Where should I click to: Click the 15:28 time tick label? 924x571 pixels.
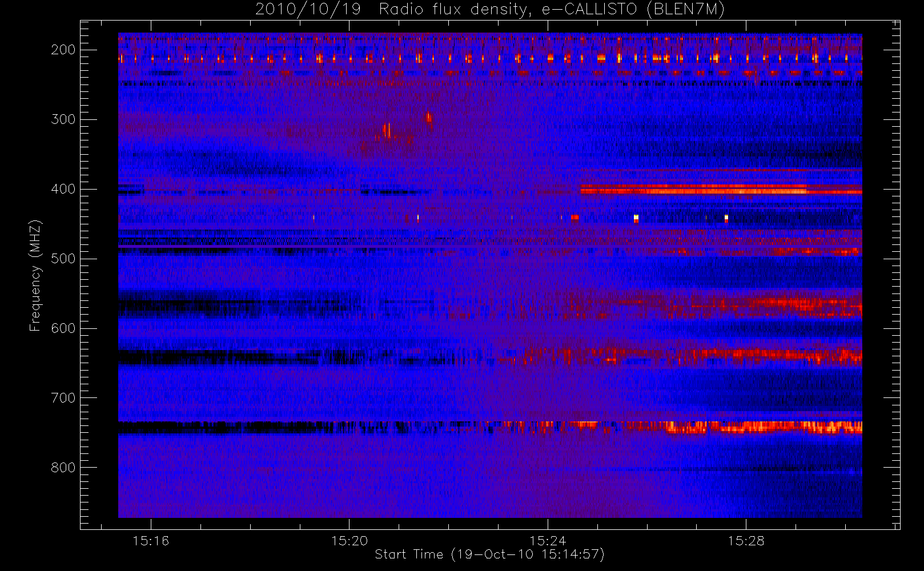(745, 541)
